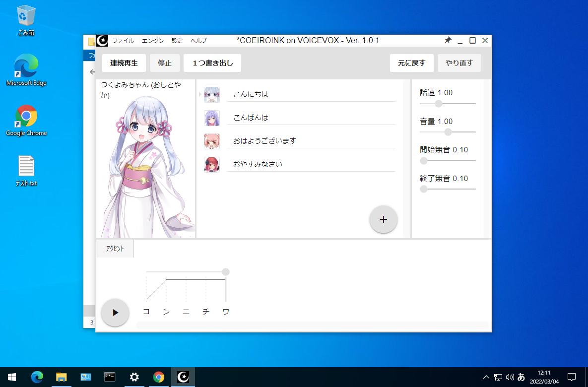Viewport: 588px width, 387px height.
Task: Click the ニ mora label
Action: coord(186,312)
